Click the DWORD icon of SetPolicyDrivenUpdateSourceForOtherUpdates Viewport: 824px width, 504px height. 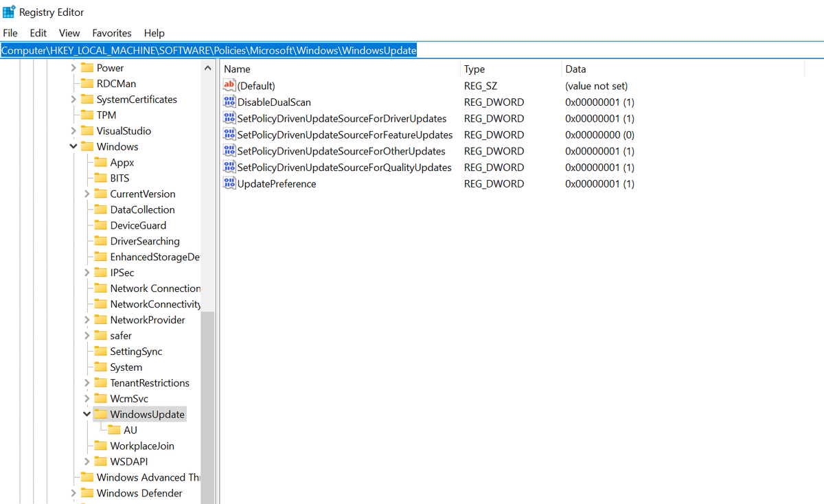tap(229, 151)
